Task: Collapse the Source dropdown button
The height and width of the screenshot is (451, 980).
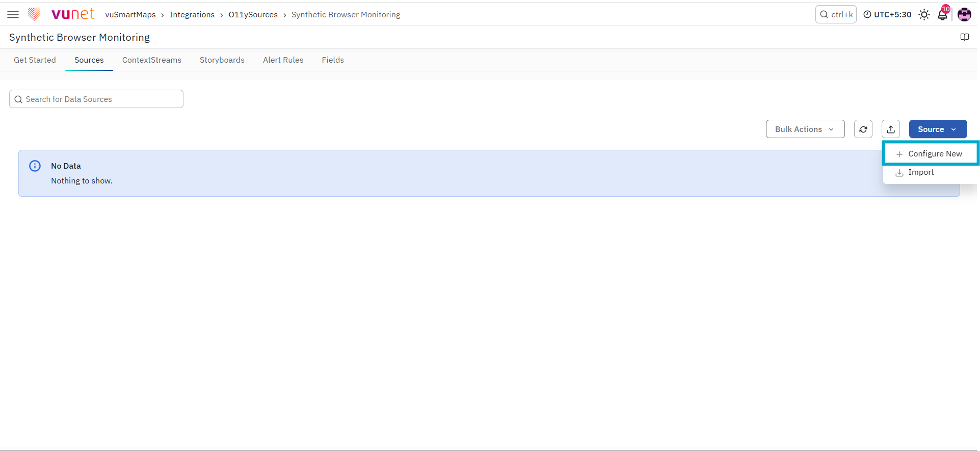Action: 938,129
